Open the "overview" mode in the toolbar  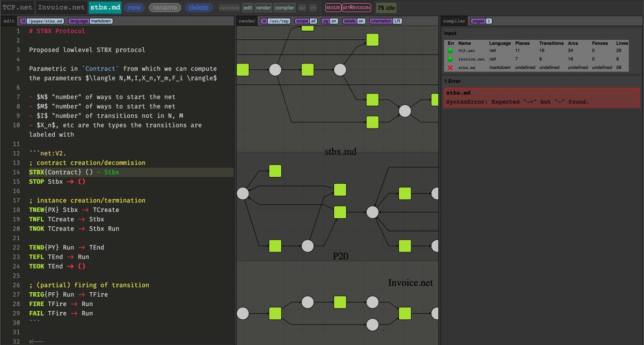coord(229,8)
